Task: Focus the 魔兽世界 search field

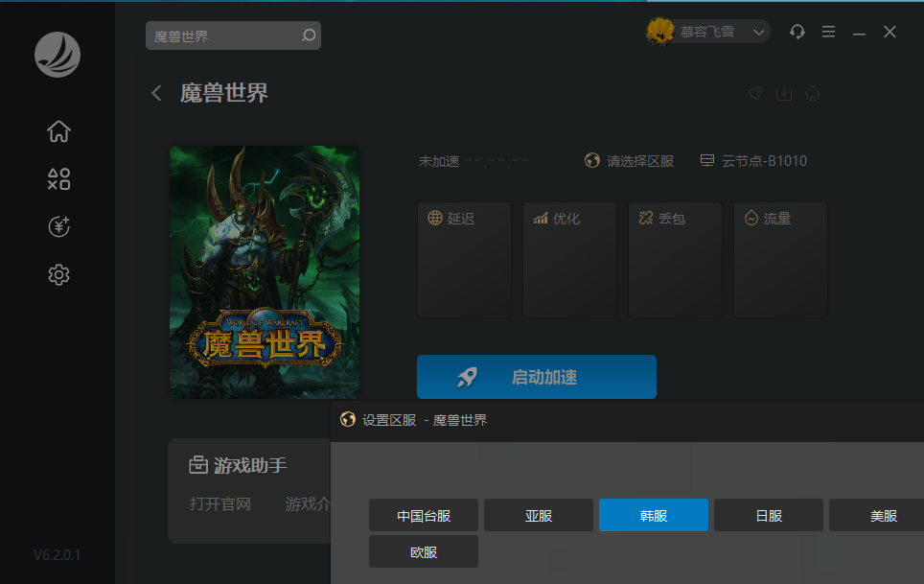Action: pyautogui.click(x=233, y=35)
